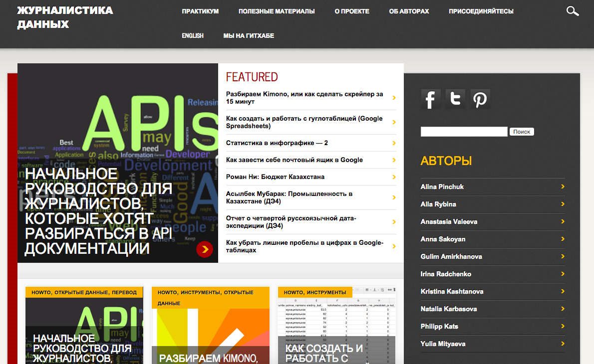Click the red circular arrow on API slide
The width and height of the screenshot is (594, 364).
[205, 249]
